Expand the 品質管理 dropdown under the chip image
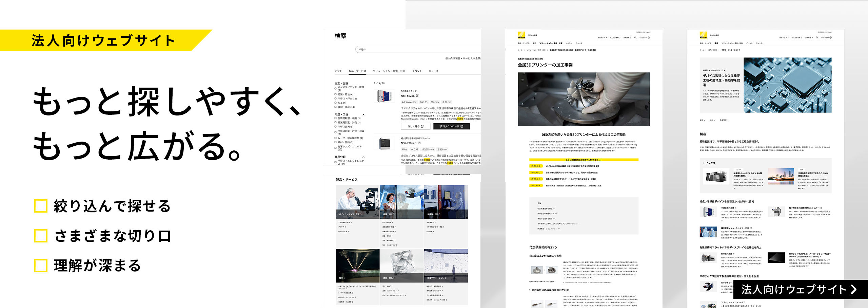The image size is (868, 308). [x=724, y=120]
